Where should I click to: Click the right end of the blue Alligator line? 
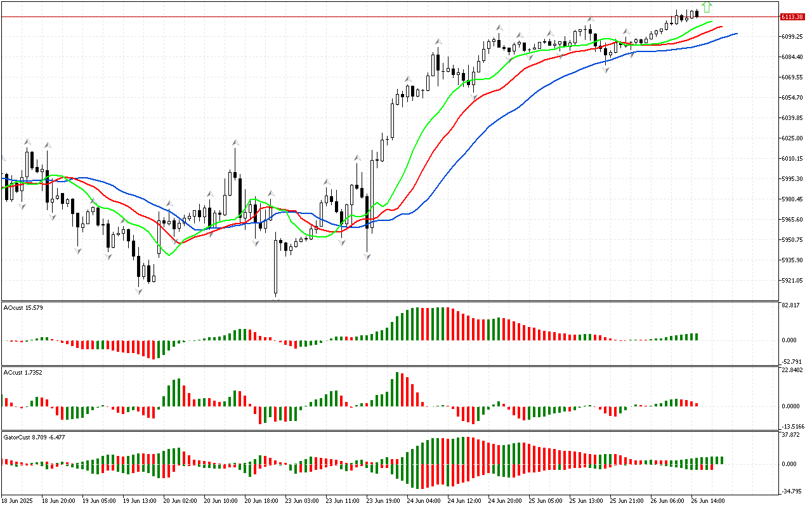click(736, 33)
